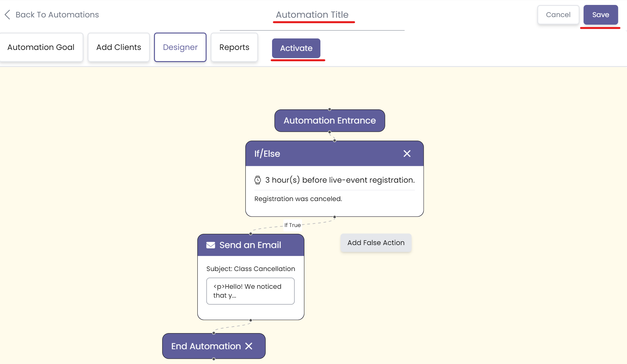Click the Activate button
627x364 pixels.
click(296, 48)
